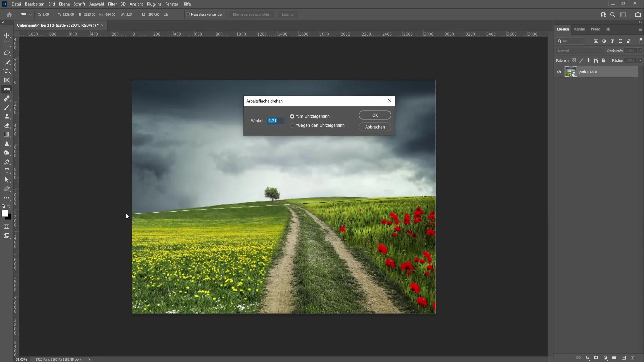The height and width of the screenshot is (362, 644).
Task: Select the Text tool
Action: 7,171
